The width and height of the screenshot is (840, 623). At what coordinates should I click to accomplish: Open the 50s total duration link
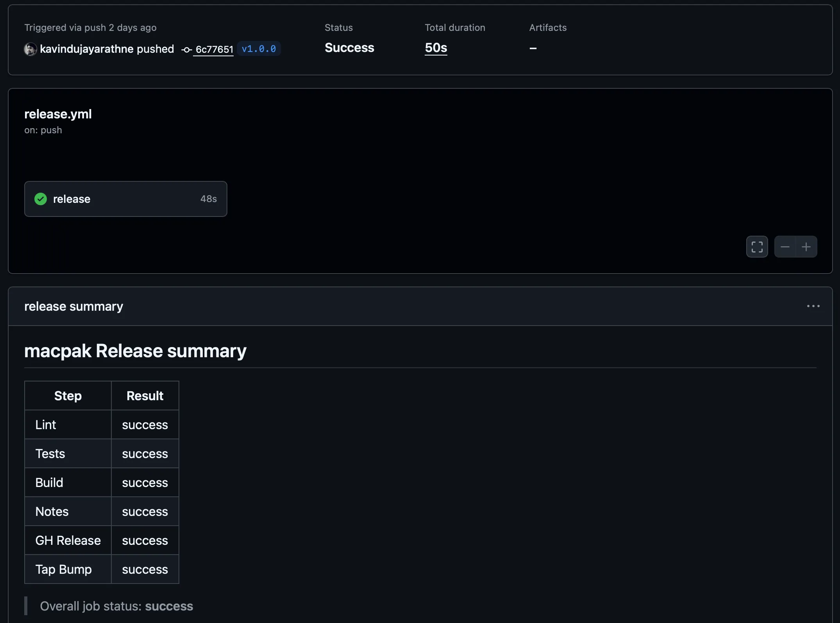coord(436,48)
